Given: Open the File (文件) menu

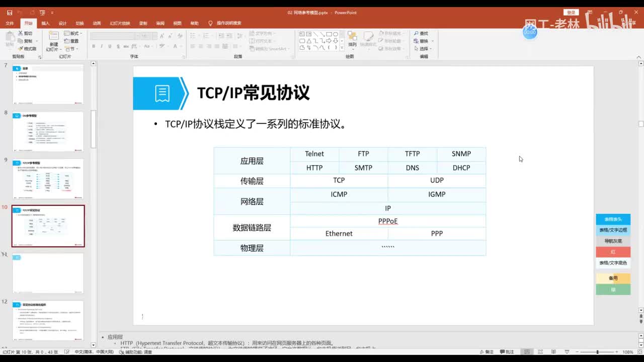Looking at the screenshot, I should [x=10, y=23].
